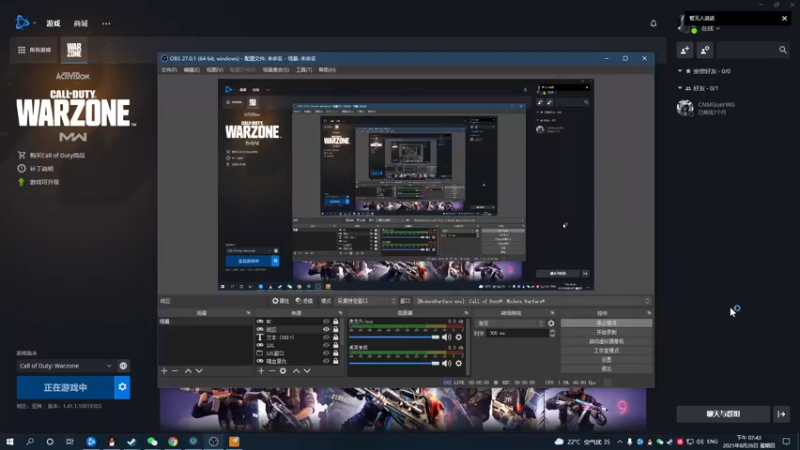This screenshot has height=450, width=800.
Task: Collapse the favorite friends 0/0 group
Action: [x=680, y=71]
